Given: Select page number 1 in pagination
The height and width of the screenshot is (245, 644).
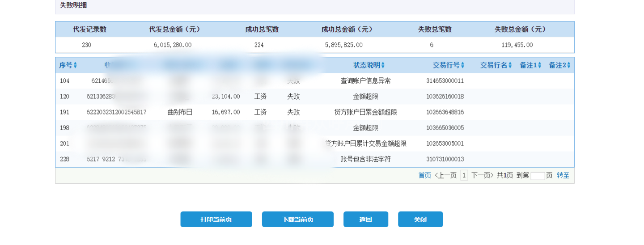Looking at the screenshot, I should pyautogui.click(x=464, y=176).
